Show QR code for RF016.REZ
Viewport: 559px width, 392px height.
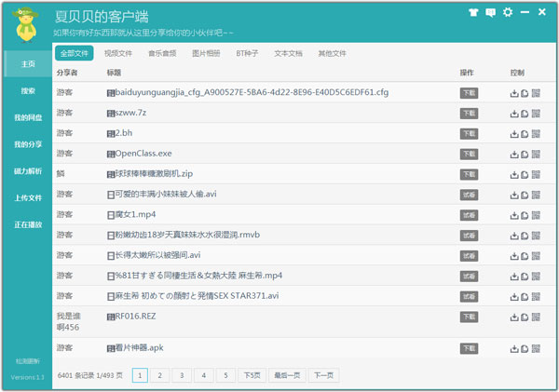click(x=536, y=317)
